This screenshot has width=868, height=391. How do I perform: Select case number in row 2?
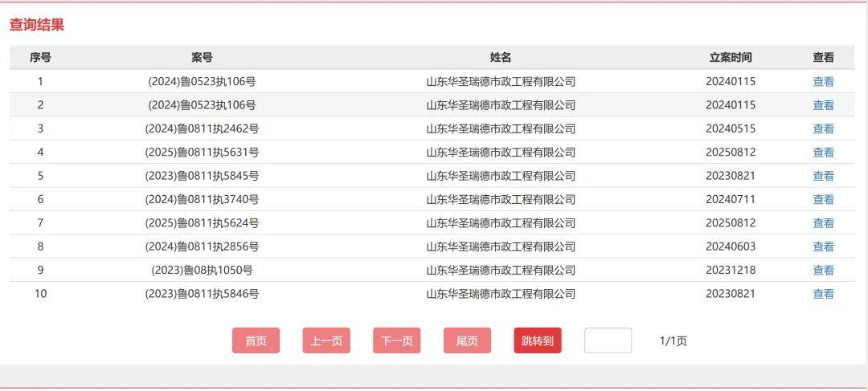pos(202,105)
